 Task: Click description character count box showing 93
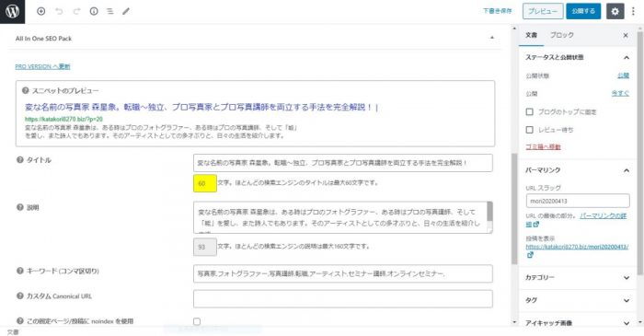[x=205, y=247]
